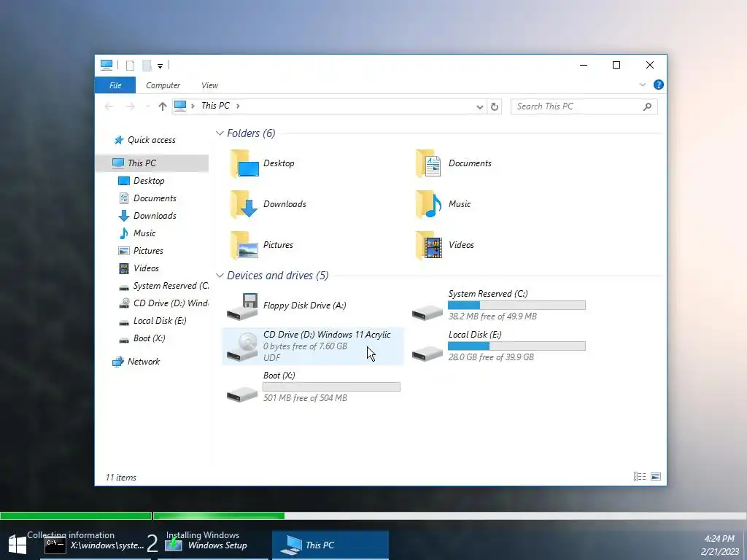Select Boot (X:) drive in main pane

[313, 386]
